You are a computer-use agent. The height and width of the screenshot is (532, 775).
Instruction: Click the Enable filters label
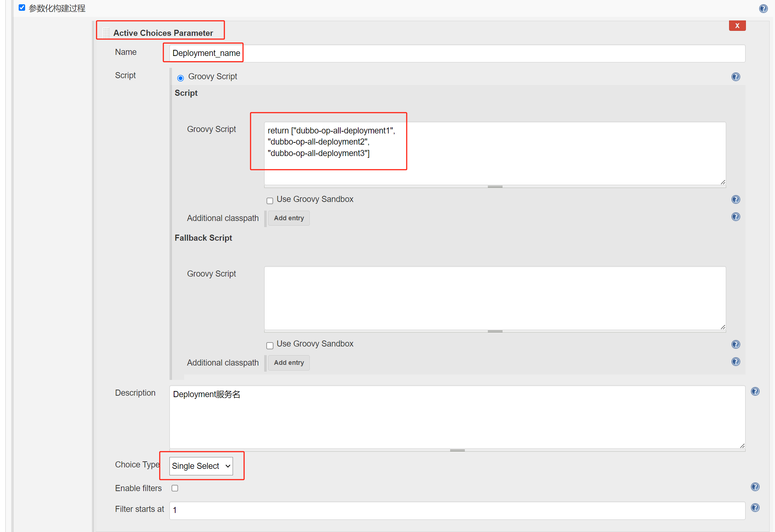(x=138, y=488)
